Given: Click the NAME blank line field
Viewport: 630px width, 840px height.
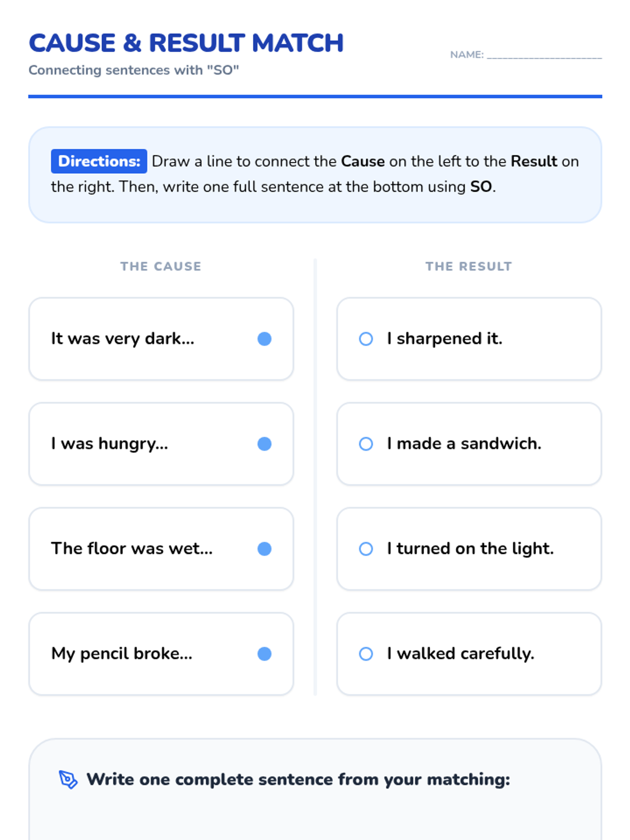Looking at the screenshot, I should (544, 55).
